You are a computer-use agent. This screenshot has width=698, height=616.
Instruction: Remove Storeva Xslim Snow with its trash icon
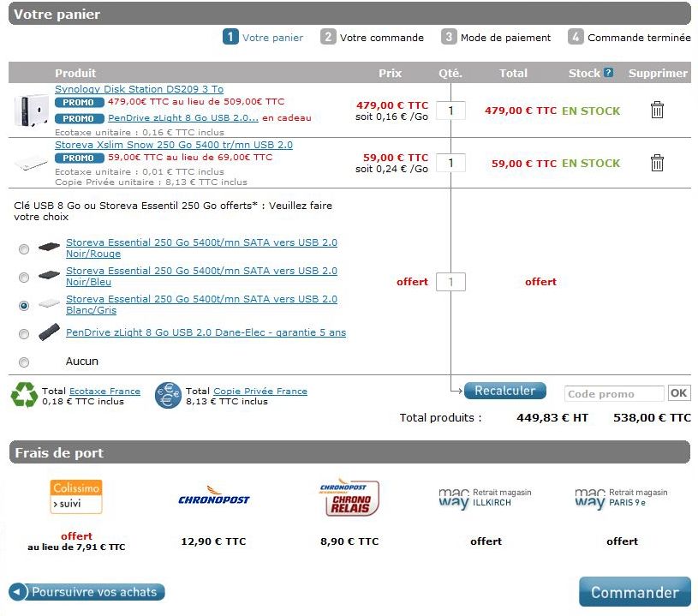657,163
